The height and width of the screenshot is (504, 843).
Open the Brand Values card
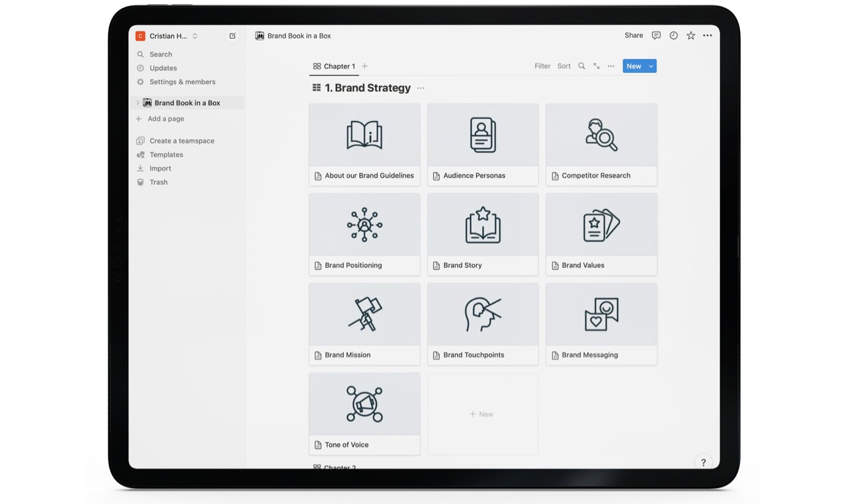pos(601,234)
